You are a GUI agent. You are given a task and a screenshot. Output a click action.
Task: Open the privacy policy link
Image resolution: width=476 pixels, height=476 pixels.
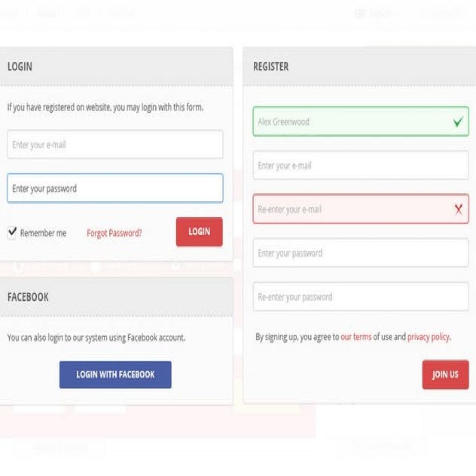[428, 337]
